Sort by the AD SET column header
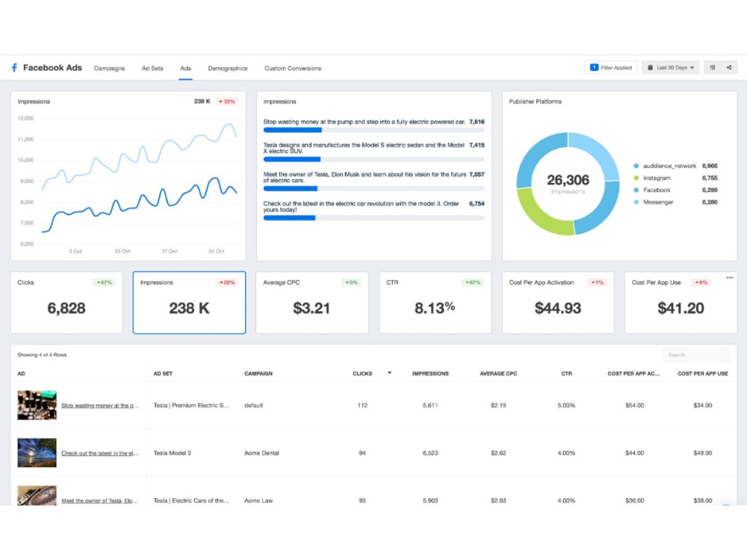The height and width of the screenshot is (560, 747). coord(163,374)
